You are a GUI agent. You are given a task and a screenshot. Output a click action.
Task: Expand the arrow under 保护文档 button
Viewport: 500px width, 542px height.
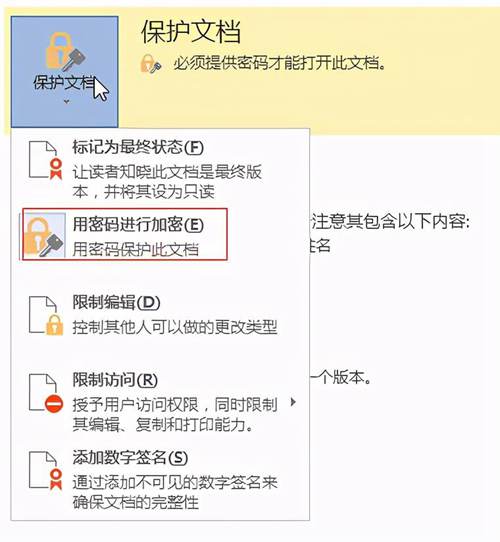[x=66, y=102]
